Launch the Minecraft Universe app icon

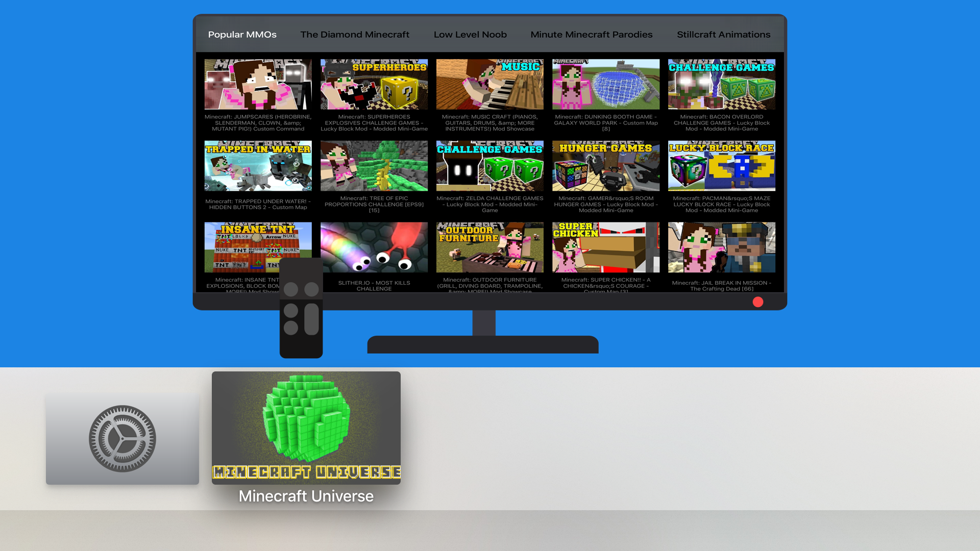pyautogui.click(x=306, y=428)
